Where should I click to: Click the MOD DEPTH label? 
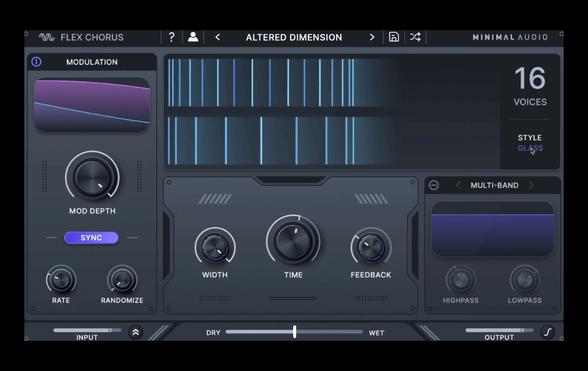click(92, 211)
